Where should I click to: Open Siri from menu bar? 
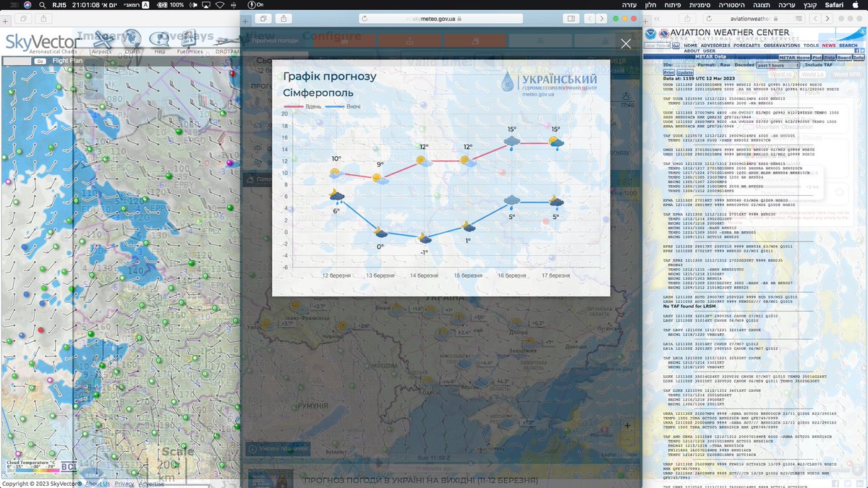[x=27, y=5]
